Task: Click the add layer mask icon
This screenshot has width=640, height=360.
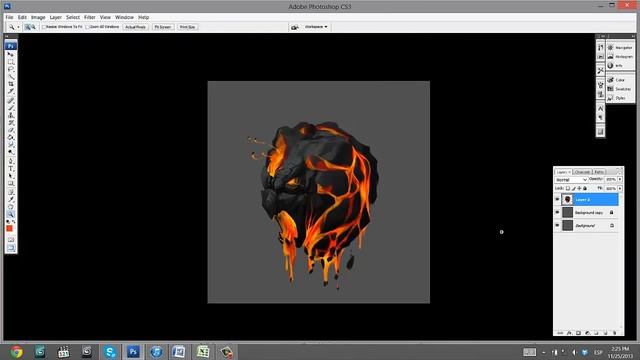Action: click(578, 333)
